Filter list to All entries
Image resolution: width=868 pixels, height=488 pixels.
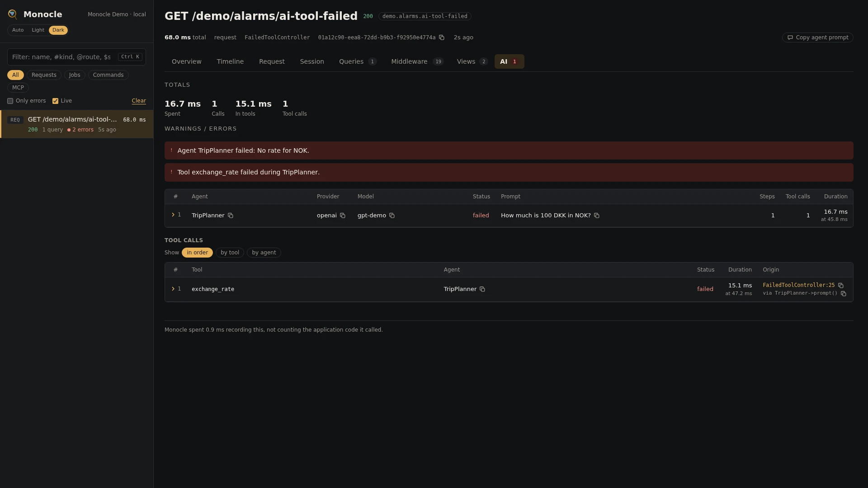(x=15, y=75)
